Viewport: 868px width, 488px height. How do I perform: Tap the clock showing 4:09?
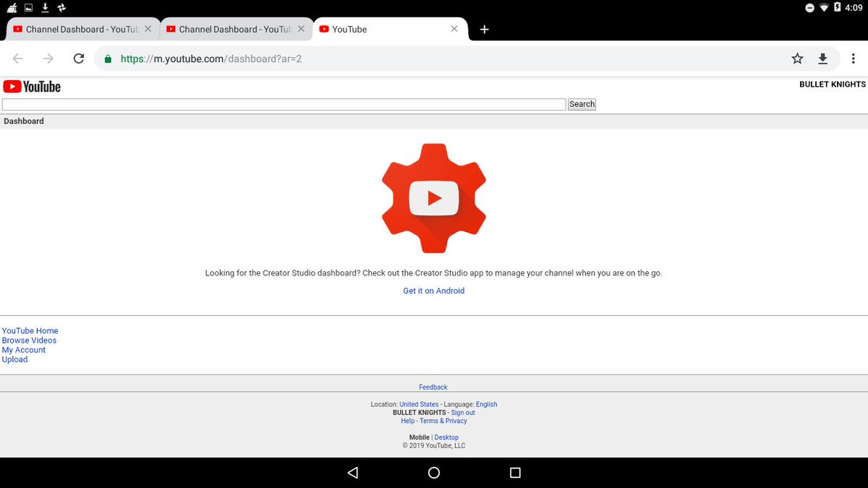pos(854,7)
